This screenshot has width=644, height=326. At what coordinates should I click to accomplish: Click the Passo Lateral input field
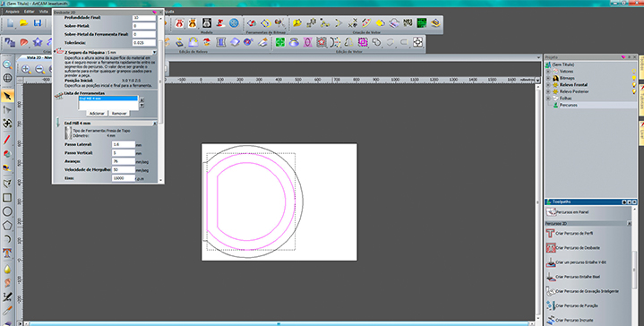pos(124,144)
